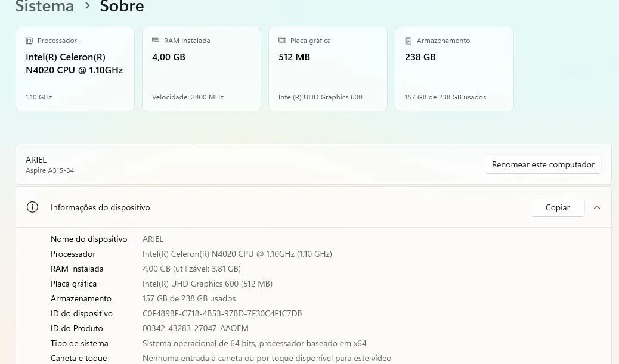Click the Tipo de sistema label
Viewport: 619px width, 364px height.
(79, 344)
